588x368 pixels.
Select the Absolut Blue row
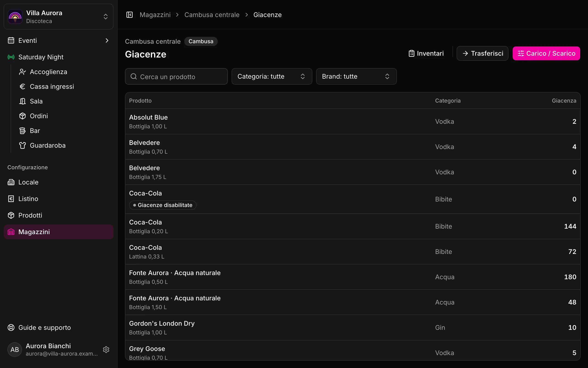click(353, 121)
